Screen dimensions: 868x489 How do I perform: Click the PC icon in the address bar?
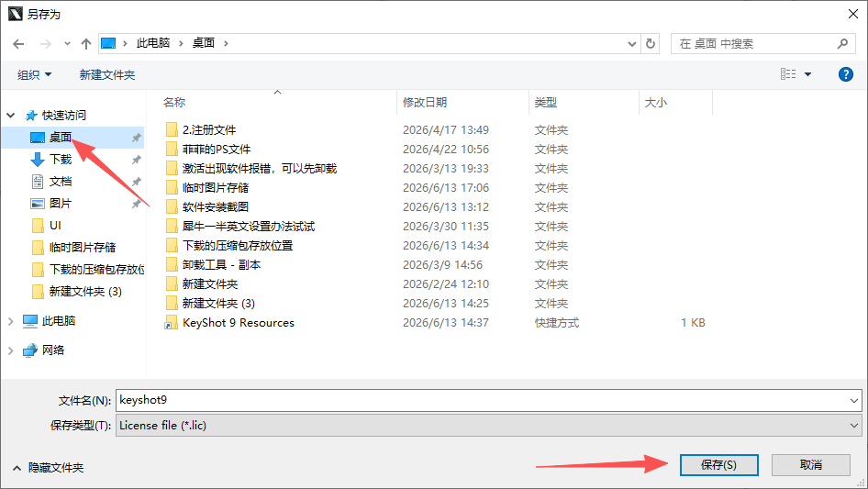108,43
